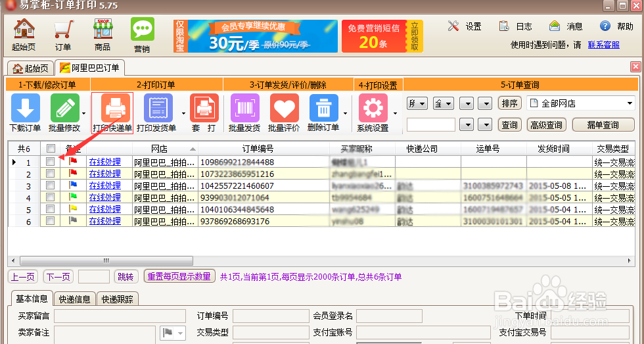
Task: Click the 高级查询 button
Action: pos(547,124)
